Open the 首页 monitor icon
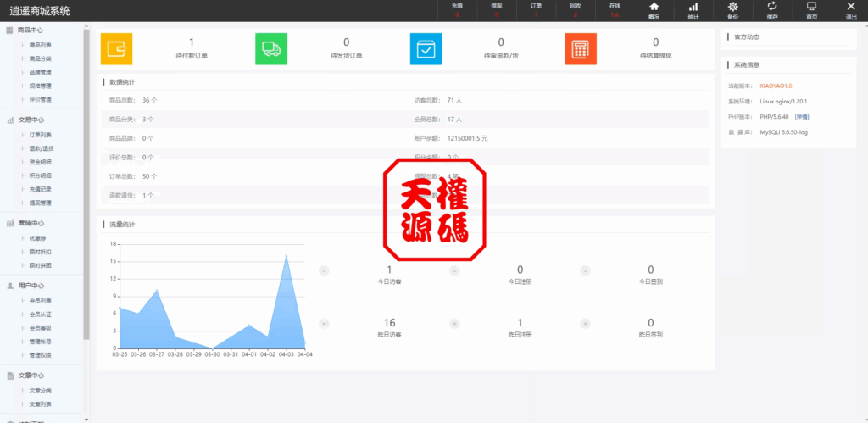868x423 pixels. tap(811, 7)
